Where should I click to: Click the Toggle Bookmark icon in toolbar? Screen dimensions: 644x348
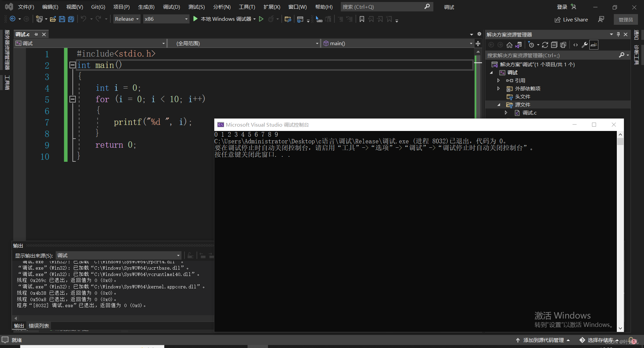tap(362, 19)
